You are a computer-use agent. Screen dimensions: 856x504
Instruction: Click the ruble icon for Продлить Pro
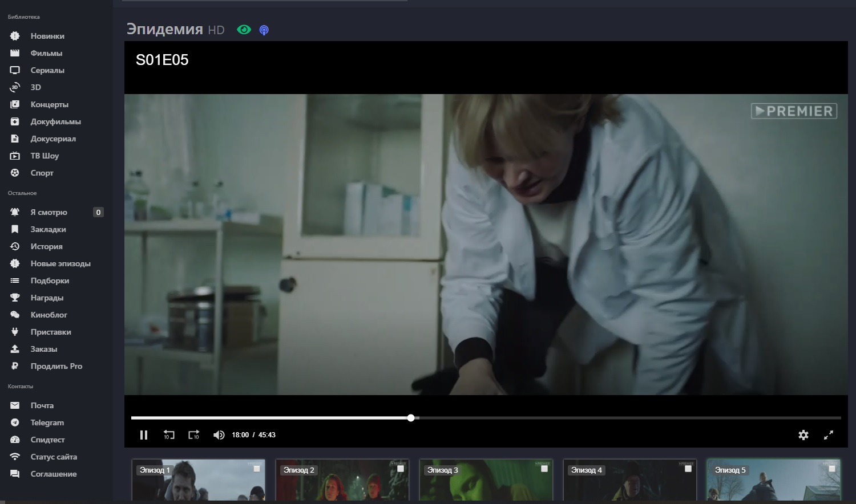[x=15, y=366]
